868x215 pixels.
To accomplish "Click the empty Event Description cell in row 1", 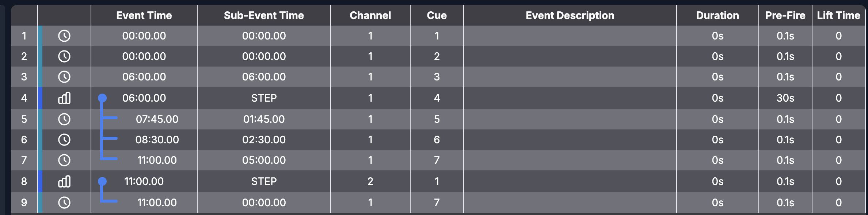I will 570,36.
